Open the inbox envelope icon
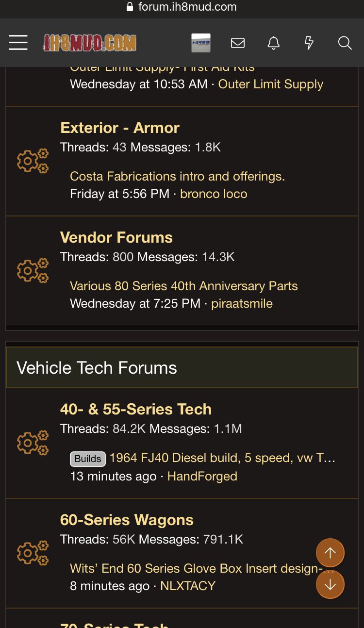Viewport: 364px width, 628px height. tap(238, 43)
